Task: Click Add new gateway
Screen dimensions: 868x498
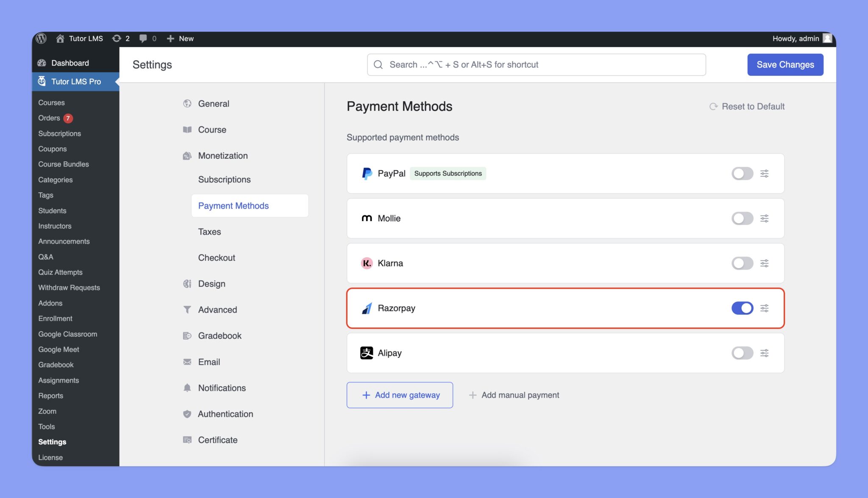Action: click(399, 395)
